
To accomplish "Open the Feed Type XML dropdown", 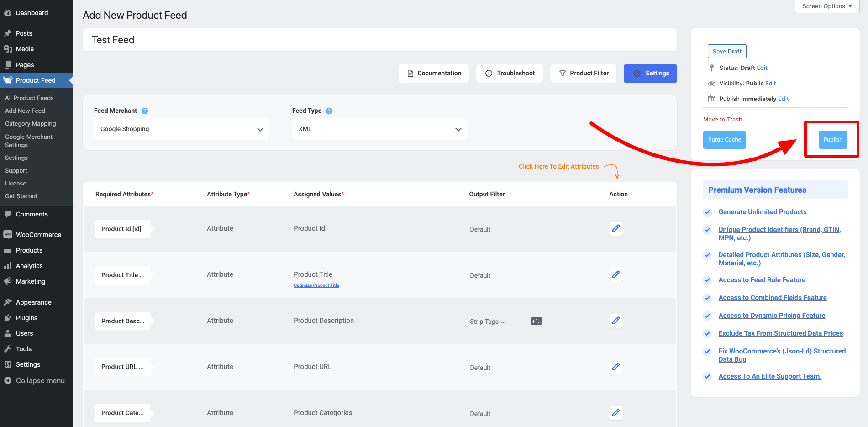I will (x=380, y=129).
